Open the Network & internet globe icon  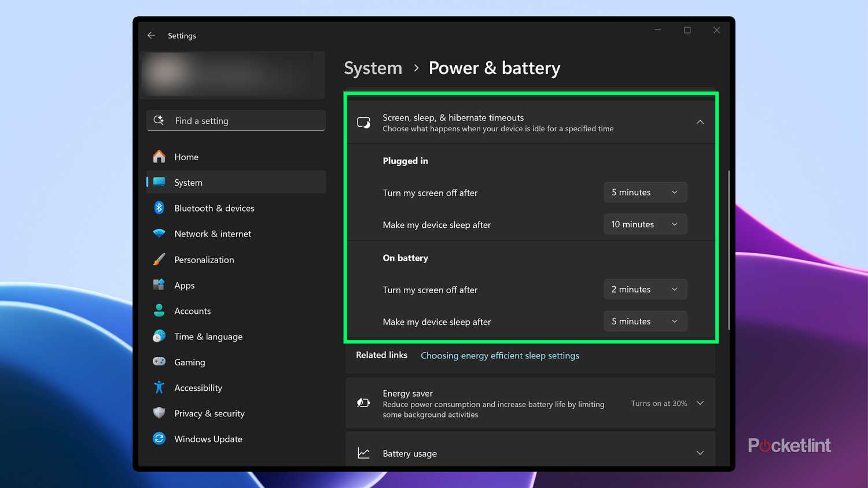pyautogui.click(x=159, y=234)
